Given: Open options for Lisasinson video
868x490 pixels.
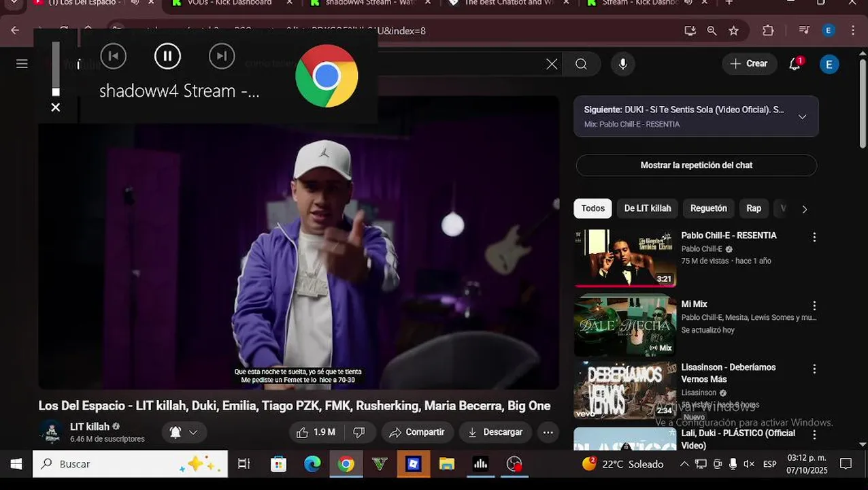Looking at the screenshot, I should (x=814, y=369).
